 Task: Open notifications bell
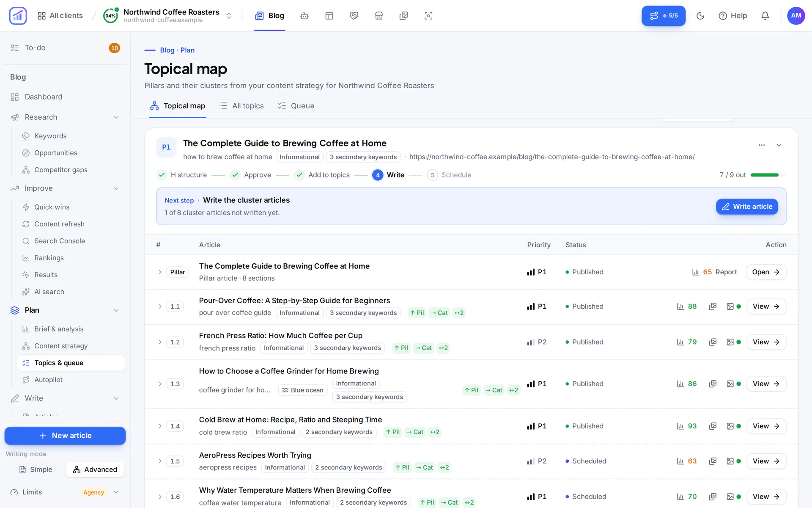(x=765, y=16)
